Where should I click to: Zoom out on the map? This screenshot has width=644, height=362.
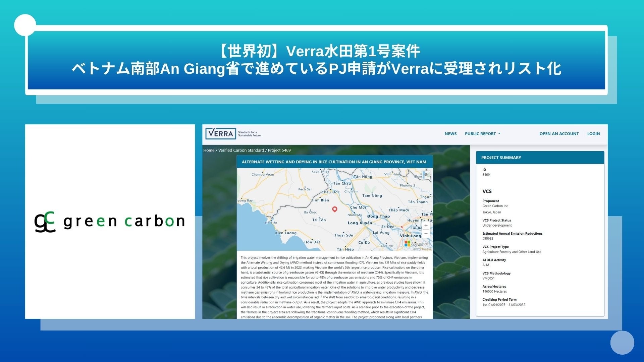pos(426,234)
